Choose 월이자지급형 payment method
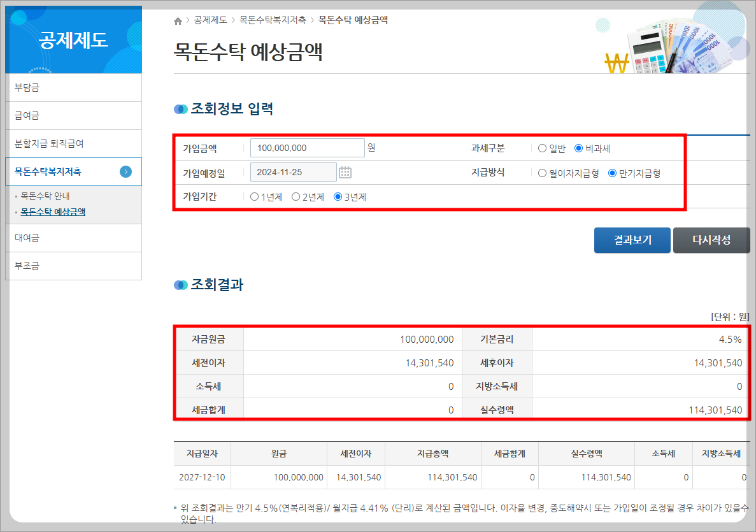 543,172
